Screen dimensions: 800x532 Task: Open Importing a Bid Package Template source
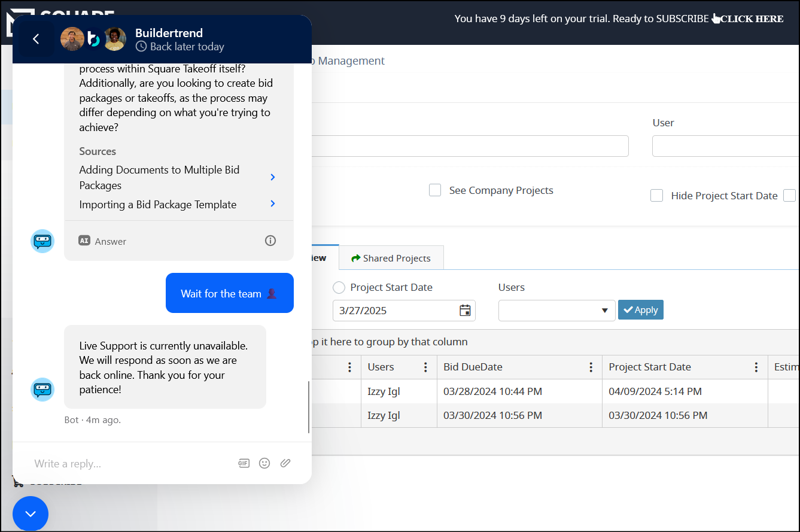click(178, 204)
